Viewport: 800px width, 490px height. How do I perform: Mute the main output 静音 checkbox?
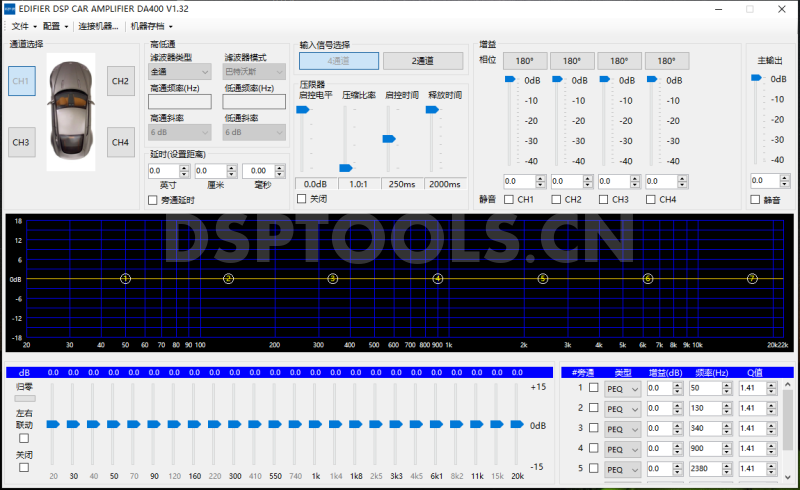pos(755,200)
